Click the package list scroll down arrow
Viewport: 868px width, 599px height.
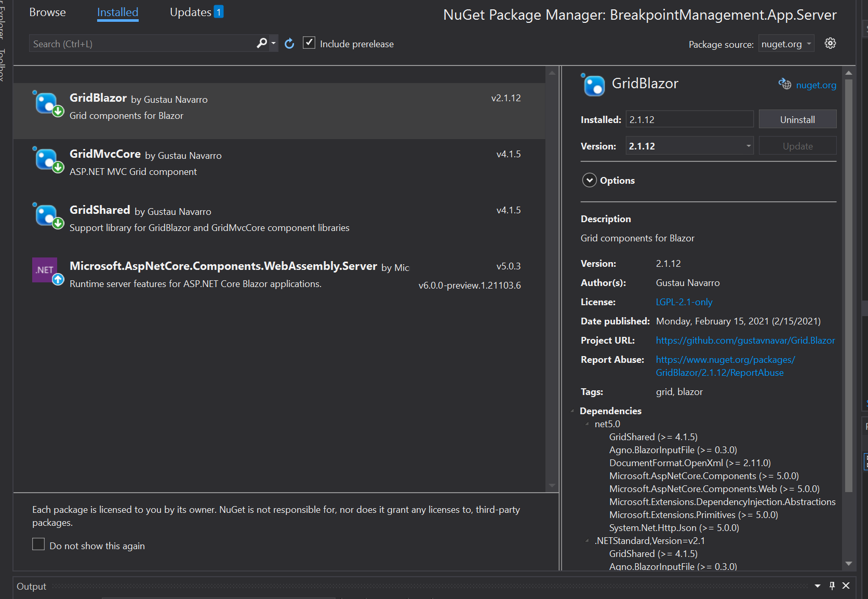click(x=552, y=485)
